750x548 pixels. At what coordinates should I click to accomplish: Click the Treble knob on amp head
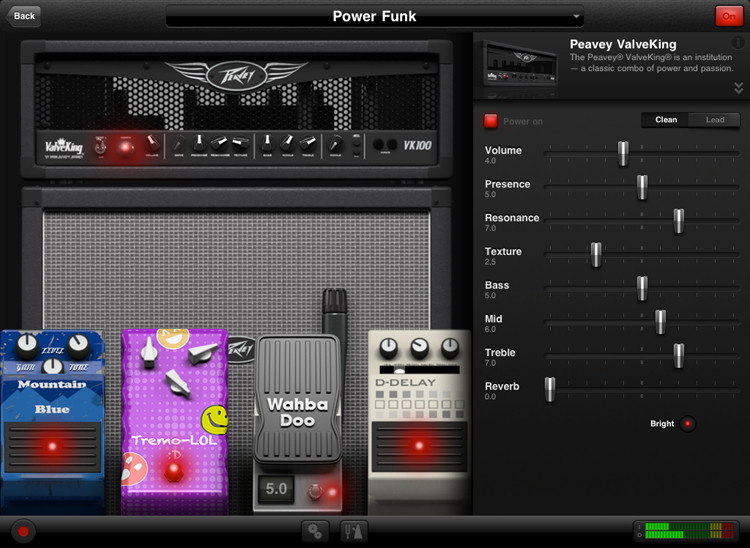pyautogui.click(x=308, y=142)
